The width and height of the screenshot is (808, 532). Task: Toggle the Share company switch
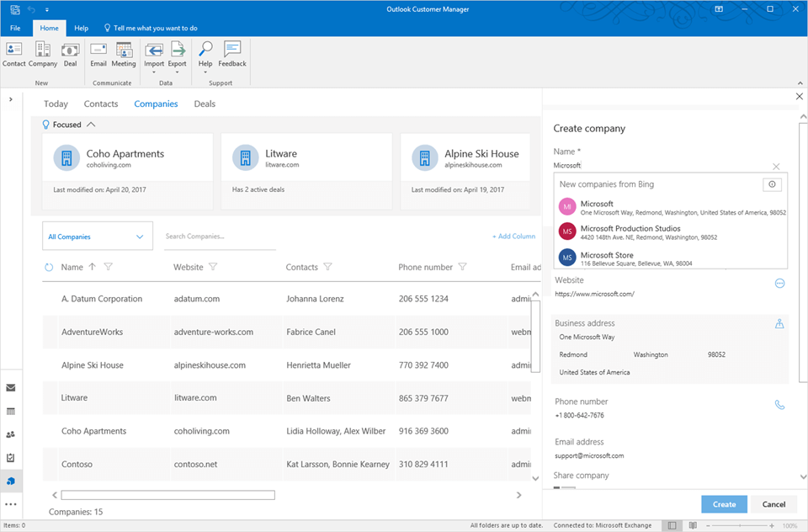point(564,487)
